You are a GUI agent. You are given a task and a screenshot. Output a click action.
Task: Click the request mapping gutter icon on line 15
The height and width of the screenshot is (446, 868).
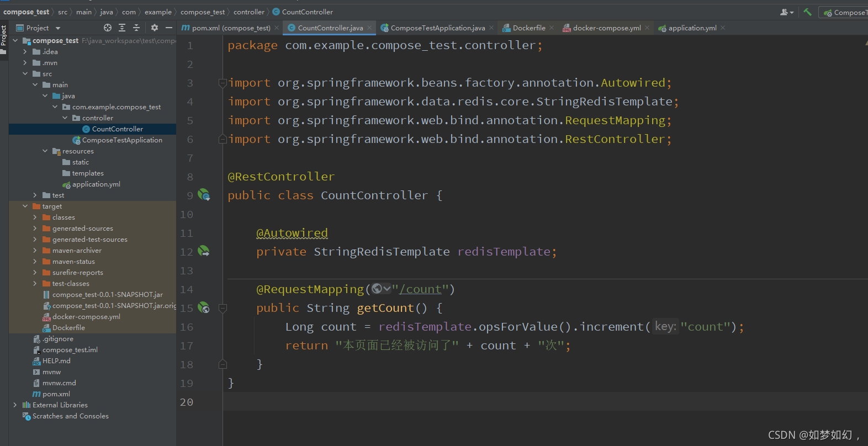pos(204,307)
